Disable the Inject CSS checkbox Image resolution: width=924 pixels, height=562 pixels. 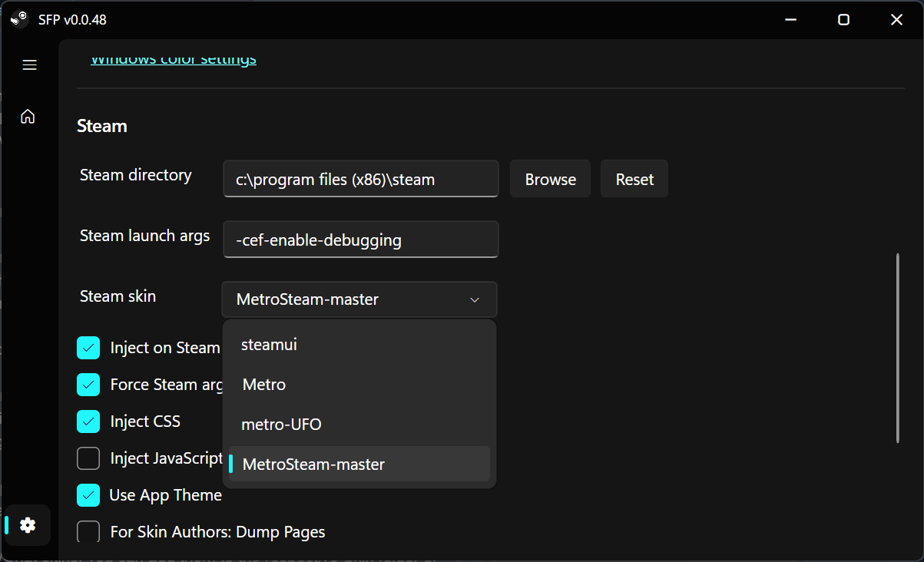click(88, 421)
